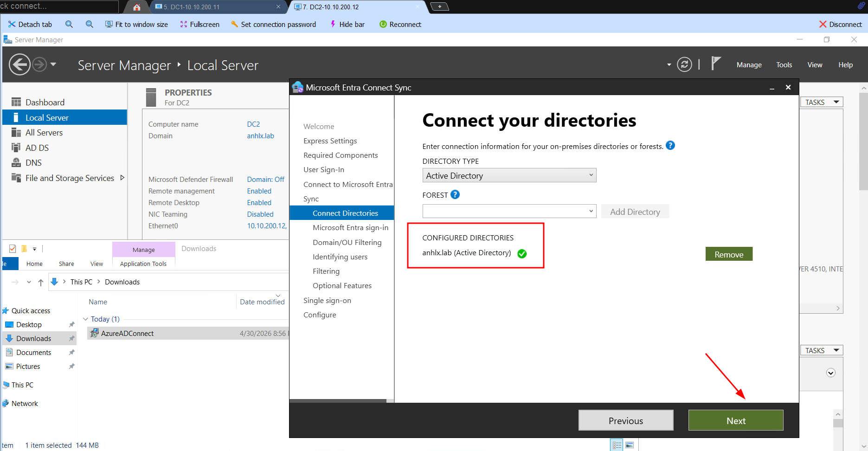Select the AzureADConnect file
Image resolution: width=868 pixels, height=451 pixels.
[x=188, y=333]
